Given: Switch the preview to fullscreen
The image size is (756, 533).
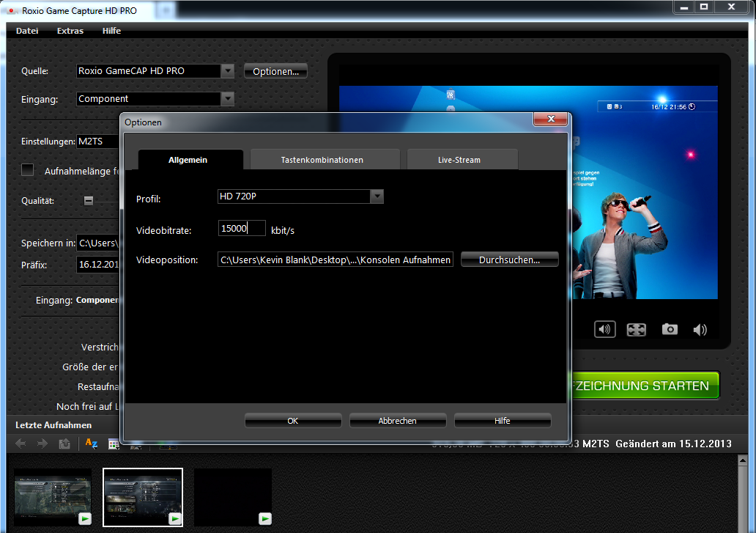Looking at the screenshot, I should click(x=636, y=329).
